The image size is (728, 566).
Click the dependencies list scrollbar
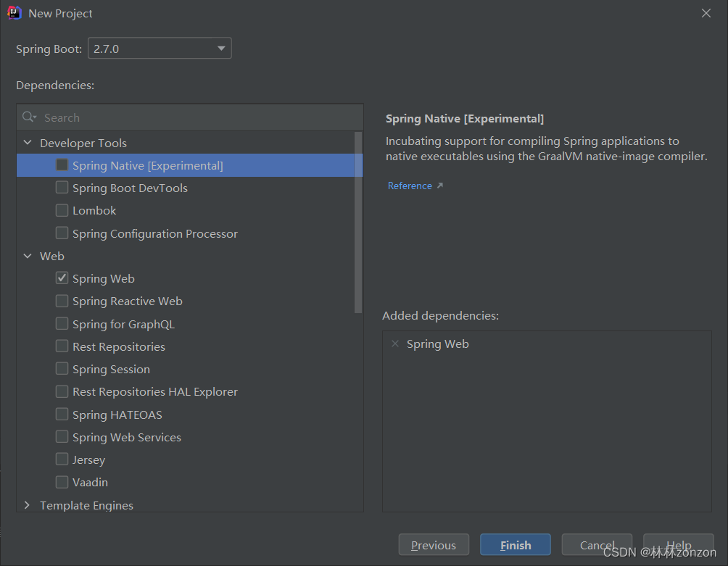(358, 222)
